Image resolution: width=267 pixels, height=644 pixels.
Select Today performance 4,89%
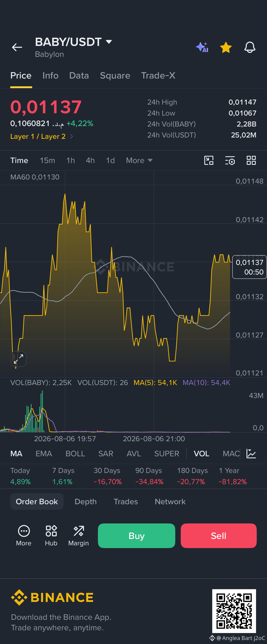(21, 476)
